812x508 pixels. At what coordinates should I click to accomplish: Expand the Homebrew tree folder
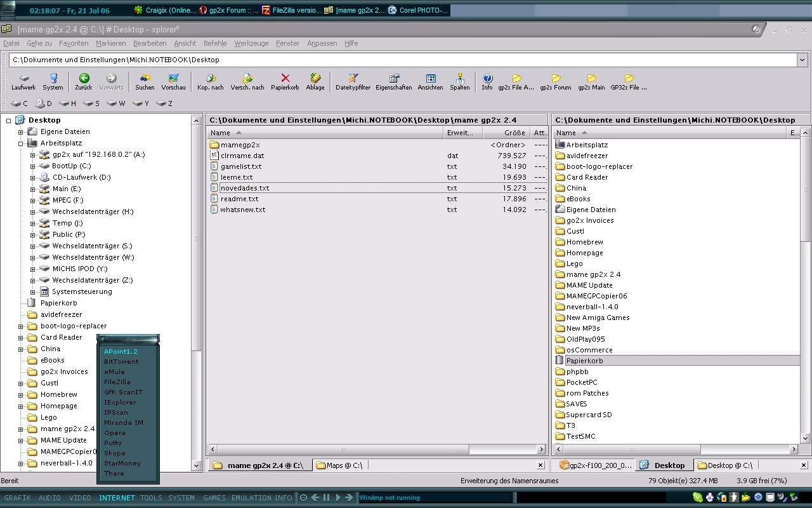20,395
